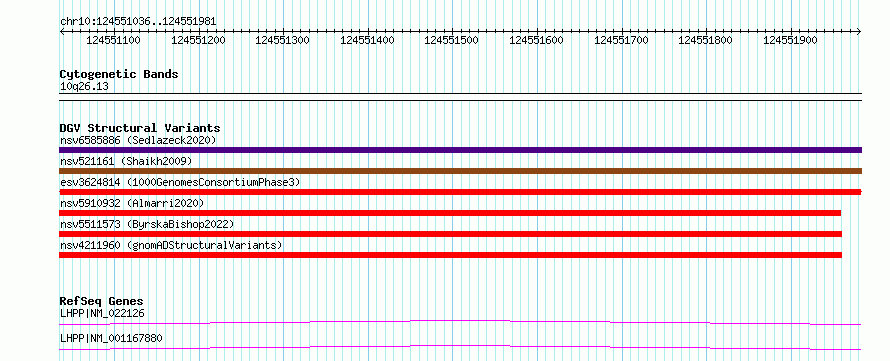Select the red esv3624814 variant bar
This screenshot has height=361, width=890.
click(460, 192)
